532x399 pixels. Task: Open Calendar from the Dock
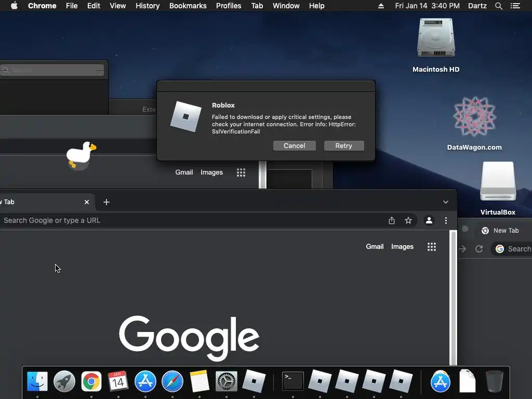(118, 381)
